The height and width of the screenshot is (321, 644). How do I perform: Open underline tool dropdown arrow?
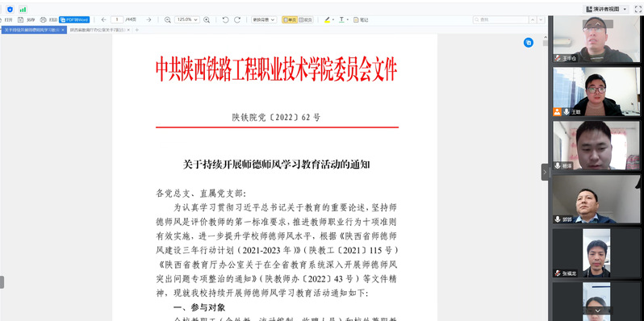pyautogui.click(x=348, y=19)
